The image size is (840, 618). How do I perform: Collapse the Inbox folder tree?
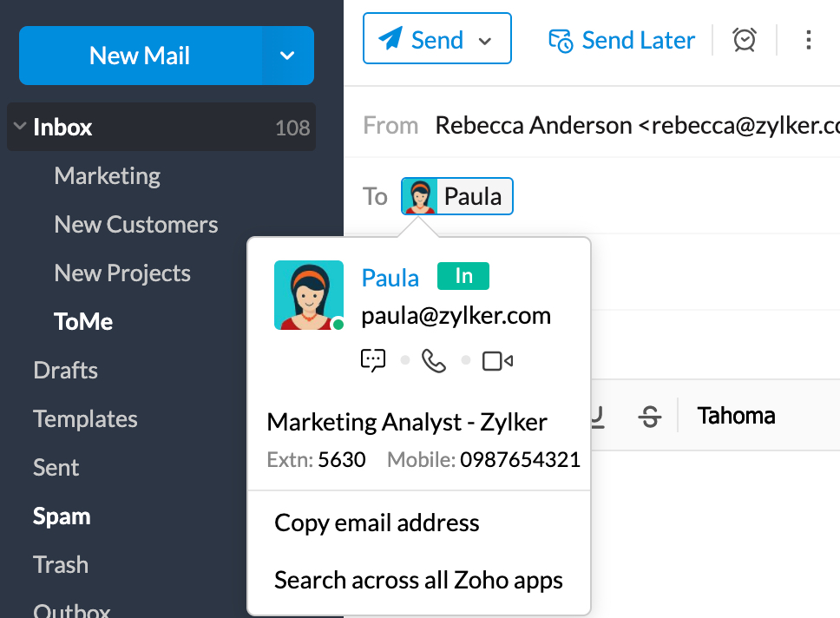coord(20,127)
